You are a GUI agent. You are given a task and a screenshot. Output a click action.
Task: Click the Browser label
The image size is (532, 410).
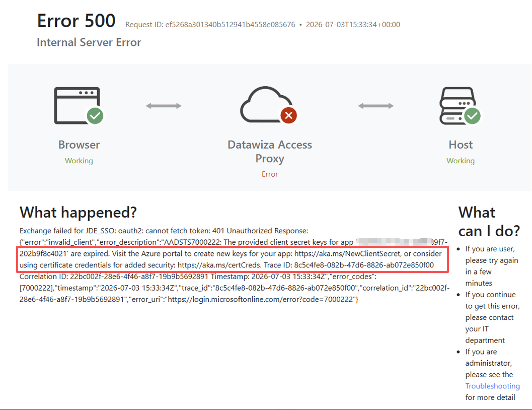click(79, 145)
